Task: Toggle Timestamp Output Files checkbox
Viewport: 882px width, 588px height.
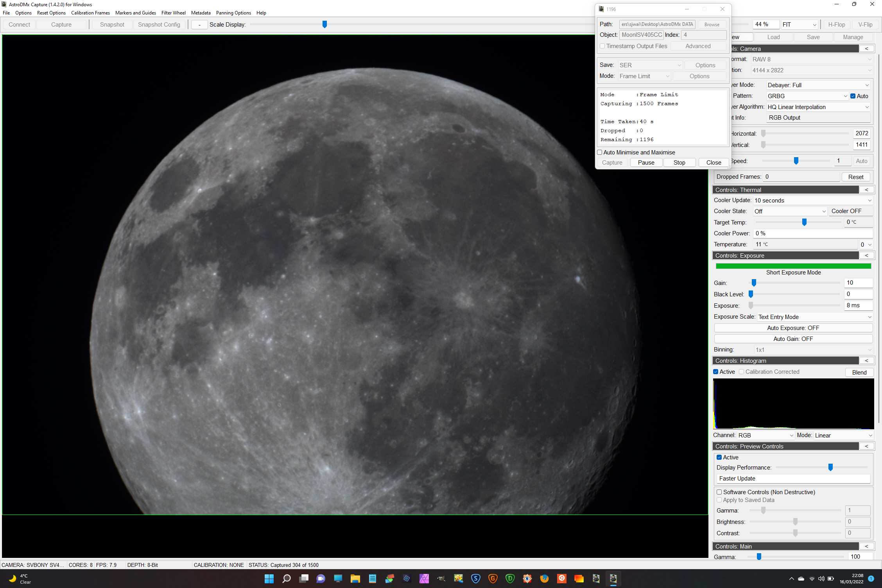Action: coord(602,46)
